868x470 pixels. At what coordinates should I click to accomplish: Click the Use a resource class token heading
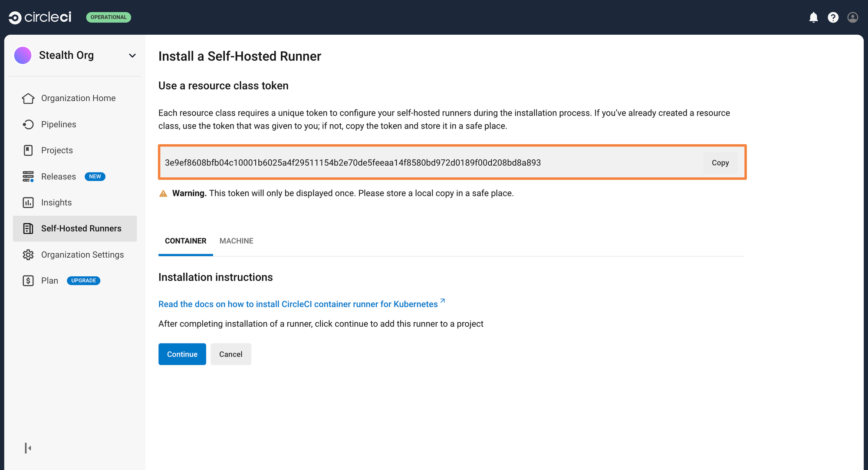point(224,86)
